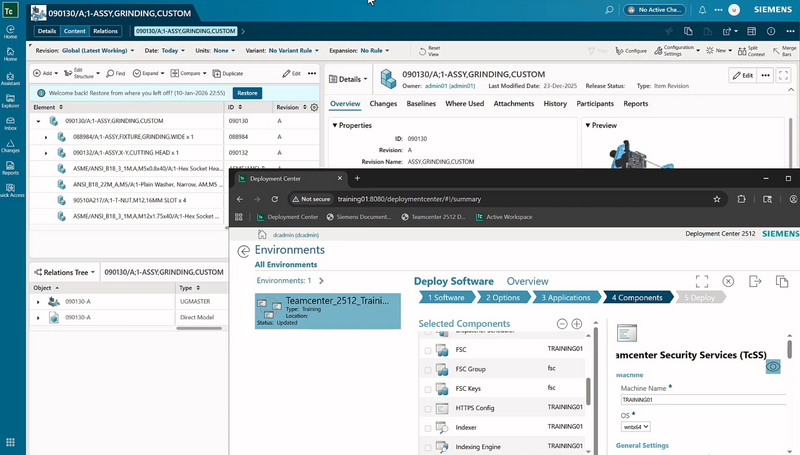The image size is (800, 455).
Task: Open the Assistant sidebar icon
Action: pos(10,79)
